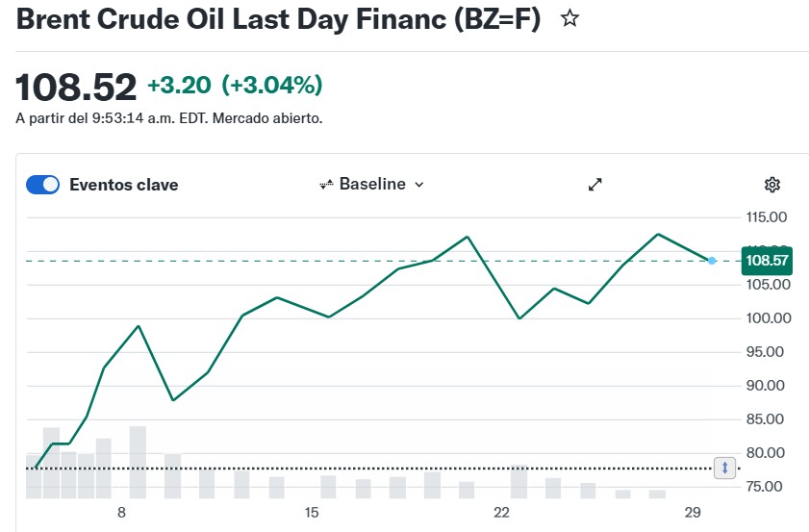This screenshot has height=532, width=809.
Task: Select the date label 15 on the axis
Action: pos(311,512)
